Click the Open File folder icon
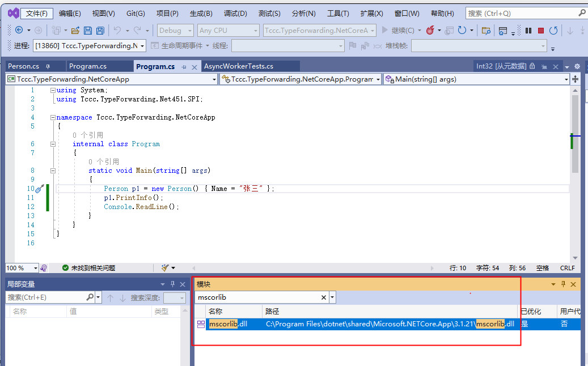 [x=75, y=31]
